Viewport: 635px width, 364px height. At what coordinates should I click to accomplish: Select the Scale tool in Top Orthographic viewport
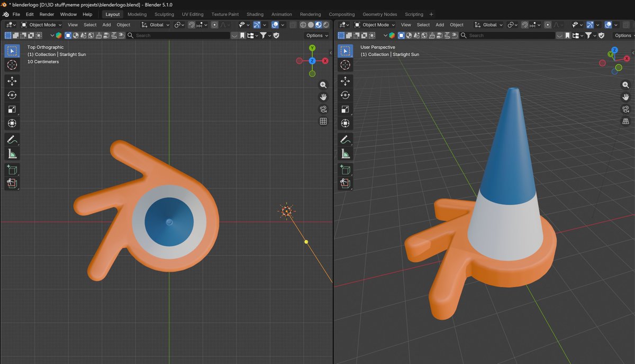[12, 109]
